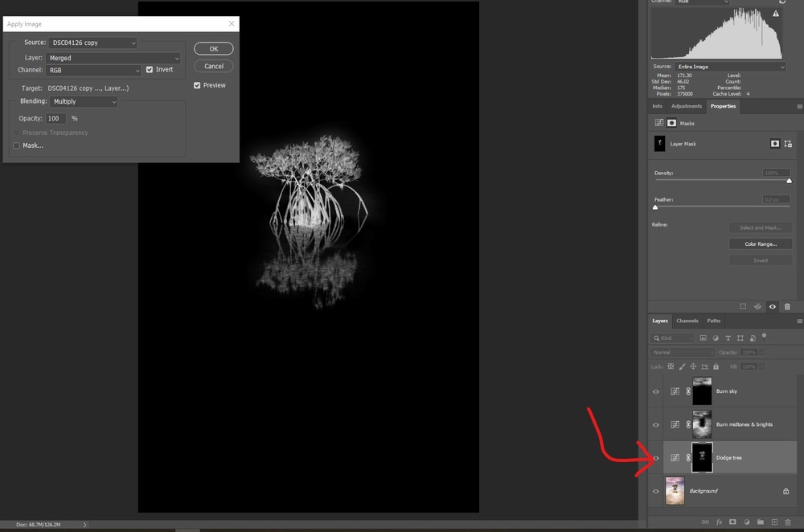Switch to the Info tab
Viewport: 804px width, 532px height.
[658, 106]
